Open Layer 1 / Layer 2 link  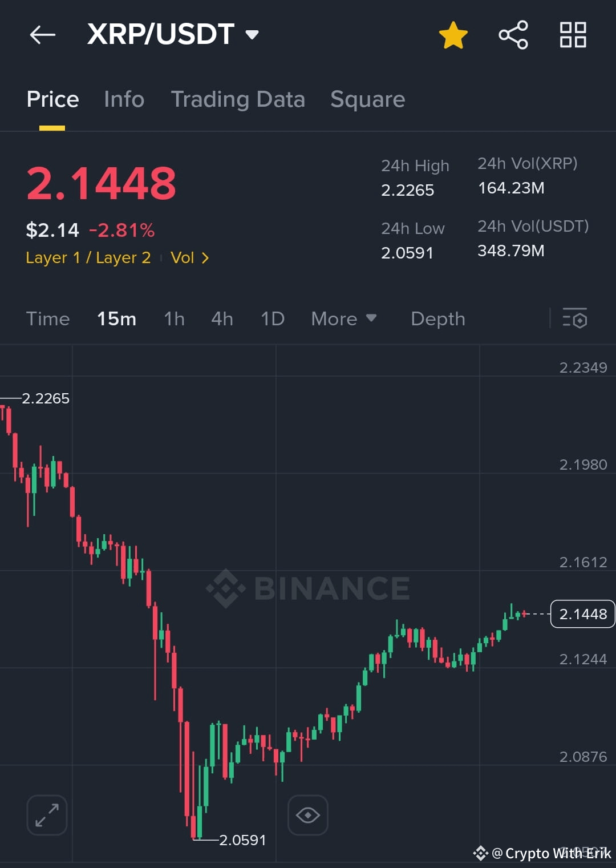pyautogui.click(x=88, y=257)
